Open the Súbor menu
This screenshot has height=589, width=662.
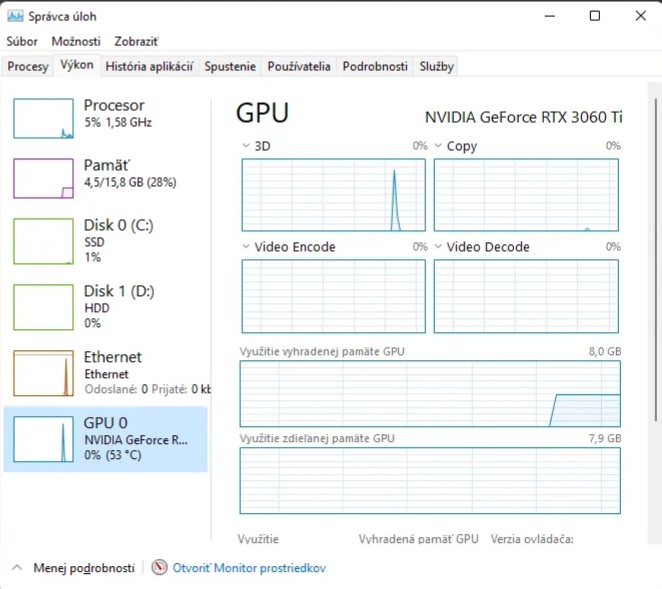(x=22, y=42)
